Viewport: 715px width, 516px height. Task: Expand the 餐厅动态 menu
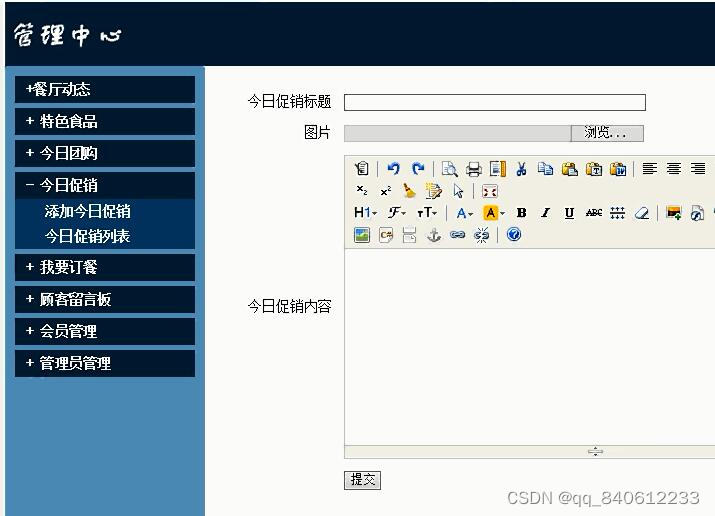click(x=105, y=89)
